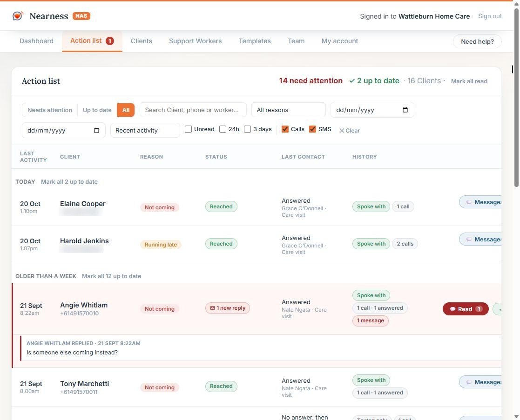Click phone number +61491570010

79,313
